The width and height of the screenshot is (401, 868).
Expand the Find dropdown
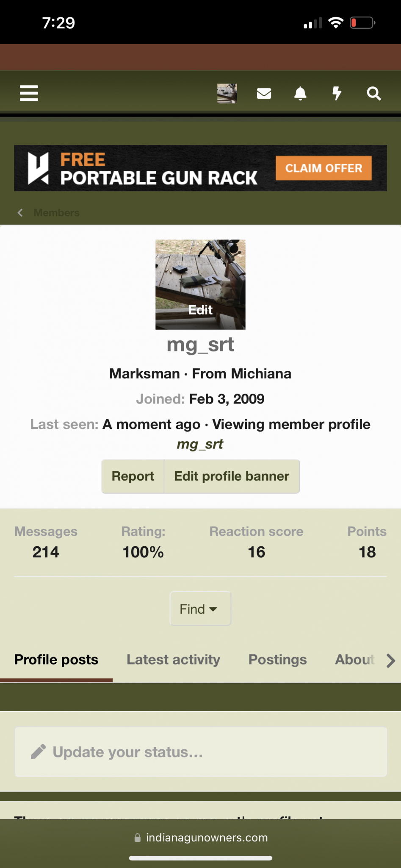click(200, 609)
